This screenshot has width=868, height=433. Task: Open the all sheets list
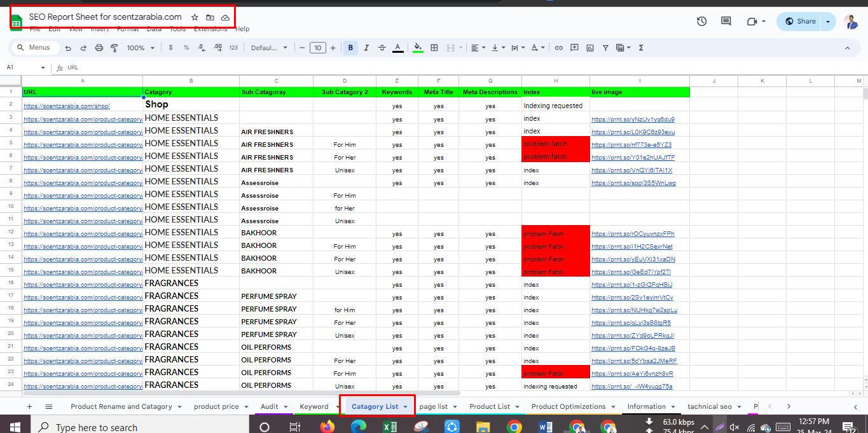49,406
